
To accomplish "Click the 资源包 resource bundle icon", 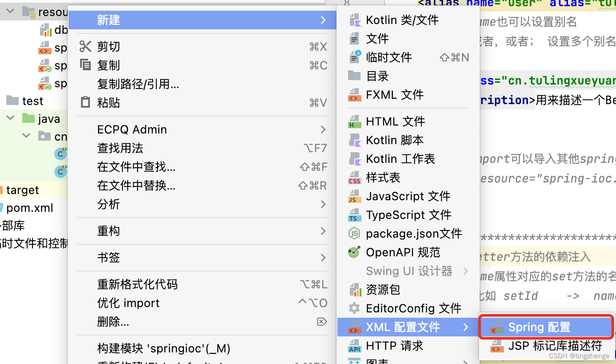I will tap(354, 290).
